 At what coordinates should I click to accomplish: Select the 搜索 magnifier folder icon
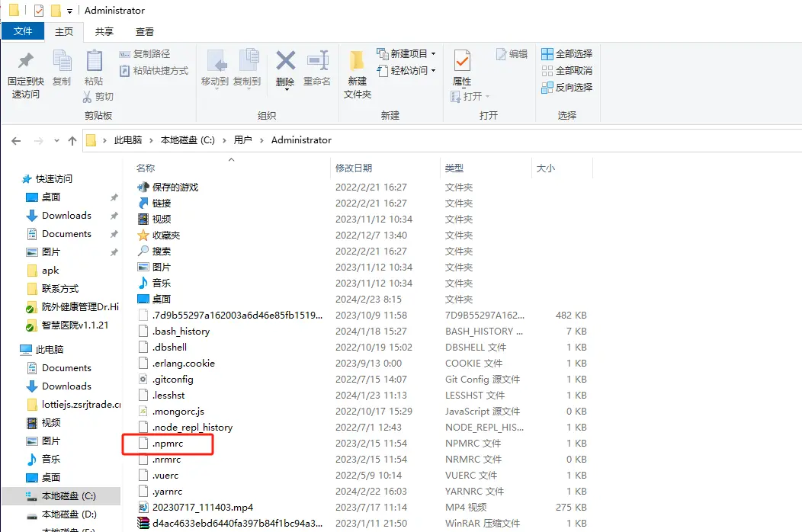[x=143, y=252]
